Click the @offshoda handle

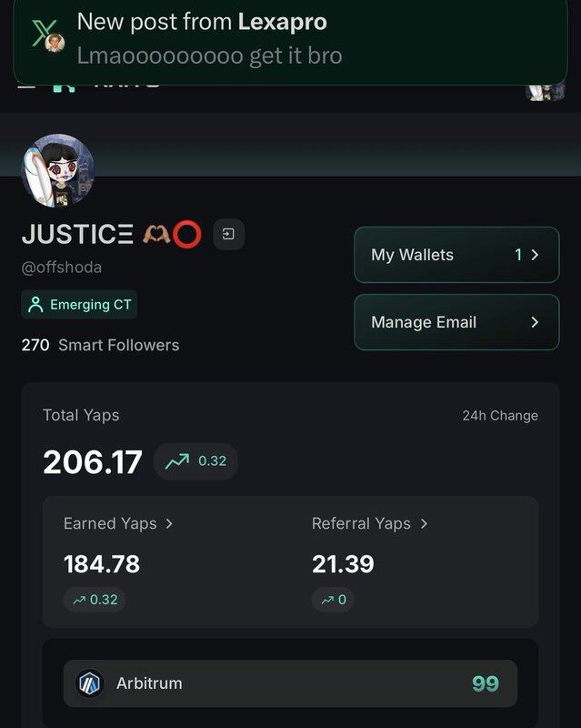[x=62, y=268]
